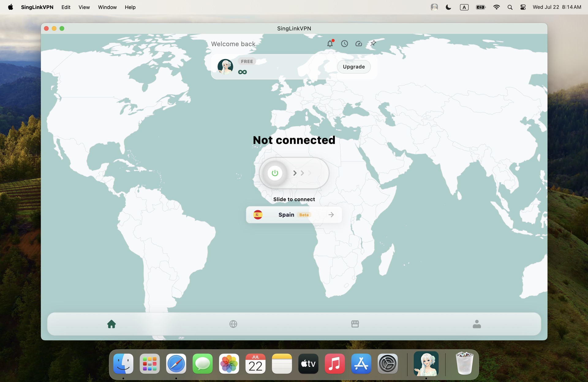Click the infinity data icon
588x382 pixels.
(243, 72)
